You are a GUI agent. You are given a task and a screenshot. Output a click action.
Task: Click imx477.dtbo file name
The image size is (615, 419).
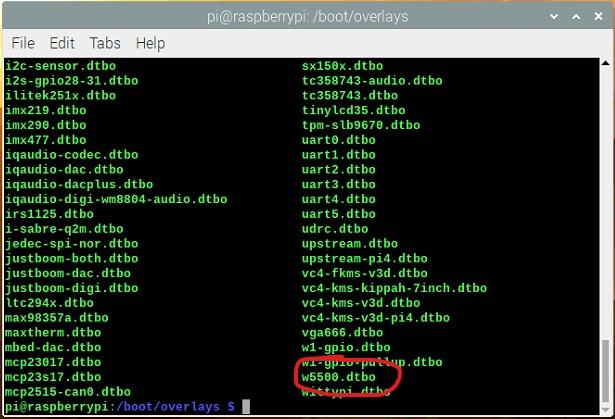pyautogui.click(x=46, y=140)
